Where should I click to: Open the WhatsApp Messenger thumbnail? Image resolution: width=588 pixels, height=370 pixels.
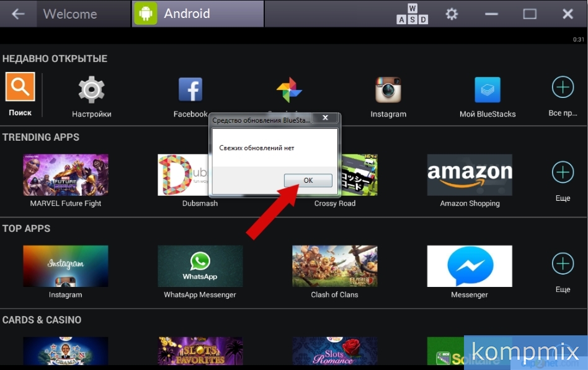point(200,266)
